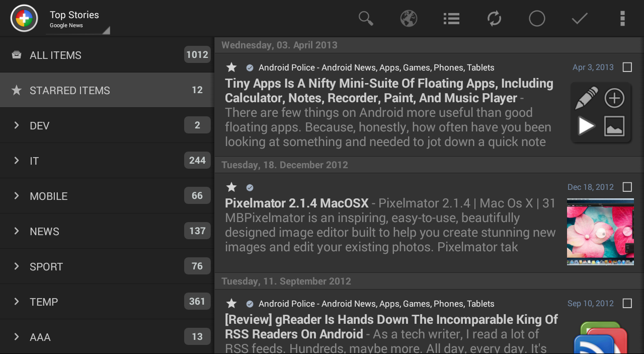This screenshot has height=354, width=644.
Task: Tick the checkbox on the Tiny Apps article
Action: [x=627, y=66]
